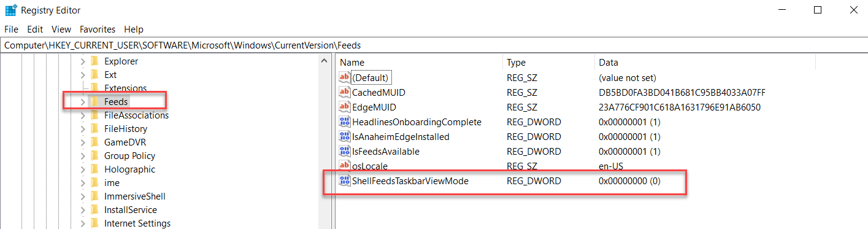Select the IsFeedsAvailable value icon

(x=344, y=152)
